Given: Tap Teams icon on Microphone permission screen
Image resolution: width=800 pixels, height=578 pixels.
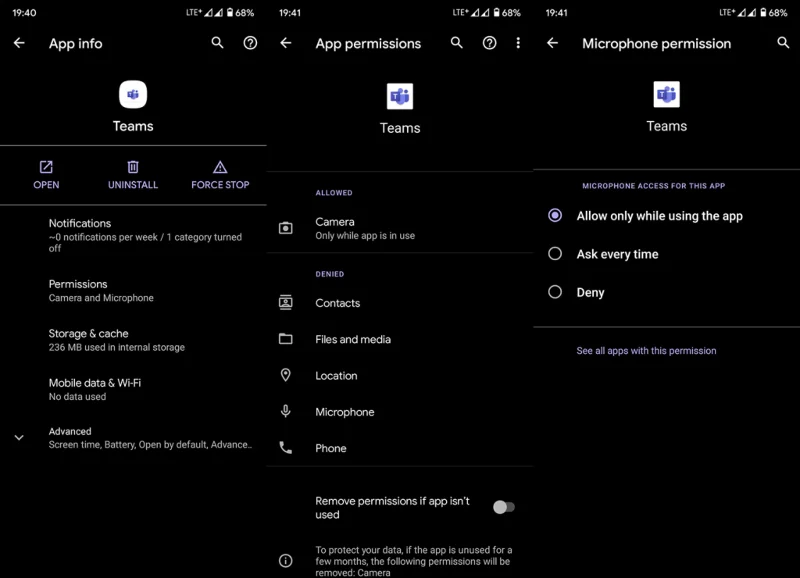Looking at the screenshot, I should coord(666,94).
